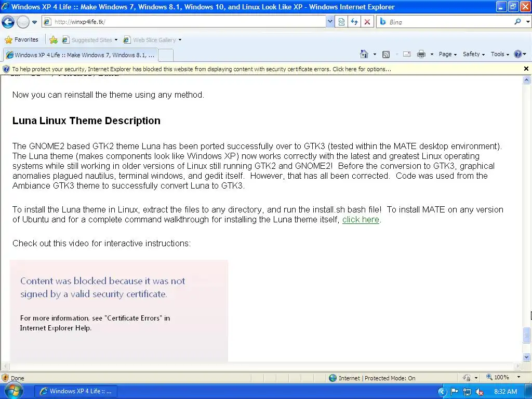Expand the privacy report dropdown arrow

[476, 378]
